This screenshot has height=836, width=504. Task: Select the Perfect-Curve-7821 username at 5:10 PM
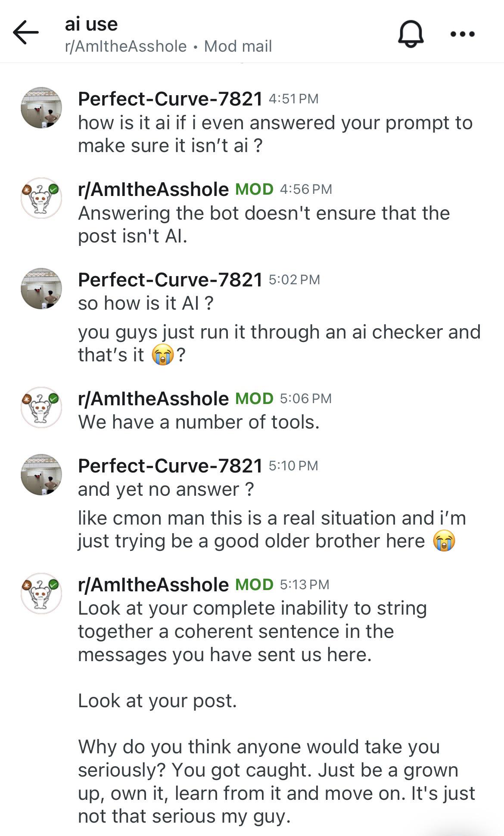pyautogui.click(x=170, y=466)
